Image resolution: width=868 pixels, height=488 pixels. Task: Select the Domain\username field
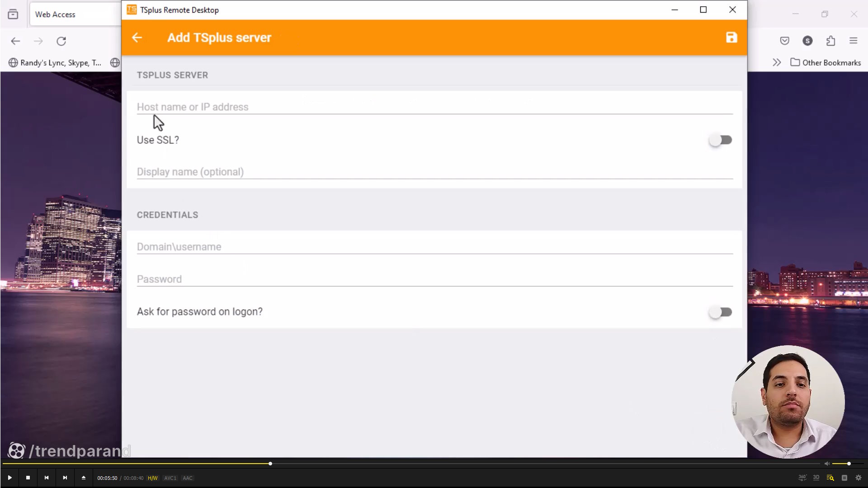tap(435, 247)
